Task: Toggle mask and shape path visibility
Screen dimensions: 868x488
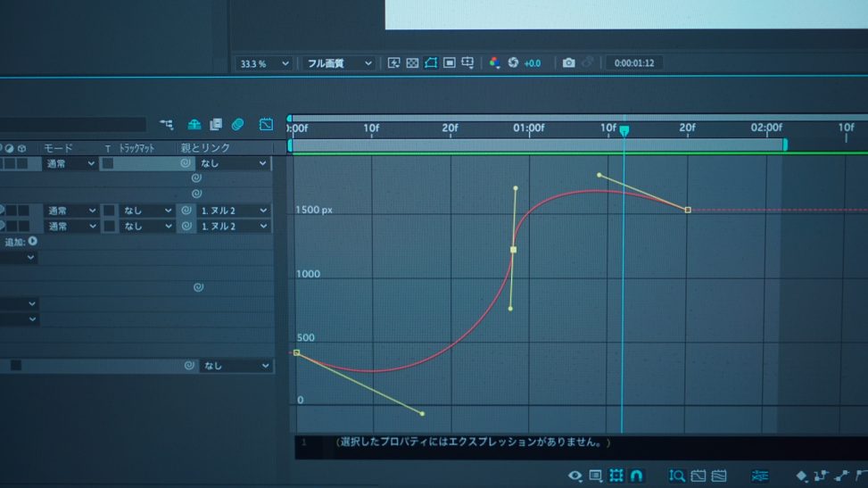Action: pyautogui.click(x=431, y=63)
